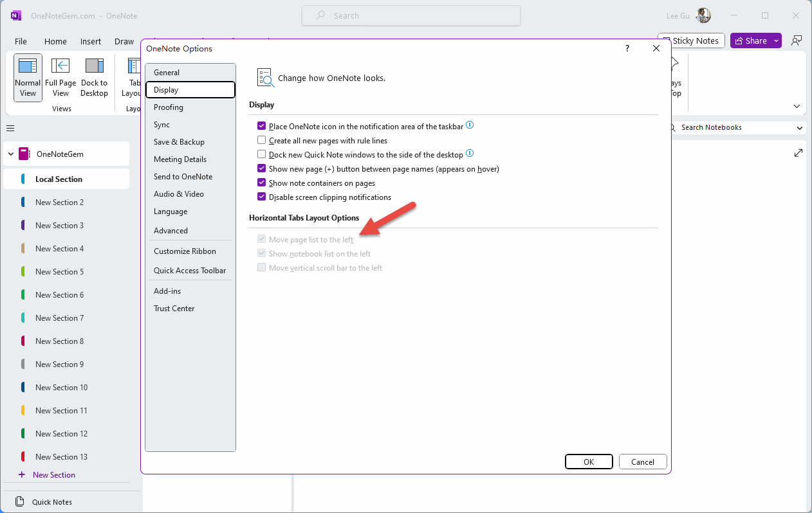Disable screen clipping notifications checkbox
The image size is (812, 513).
click(x=262, y=196)
